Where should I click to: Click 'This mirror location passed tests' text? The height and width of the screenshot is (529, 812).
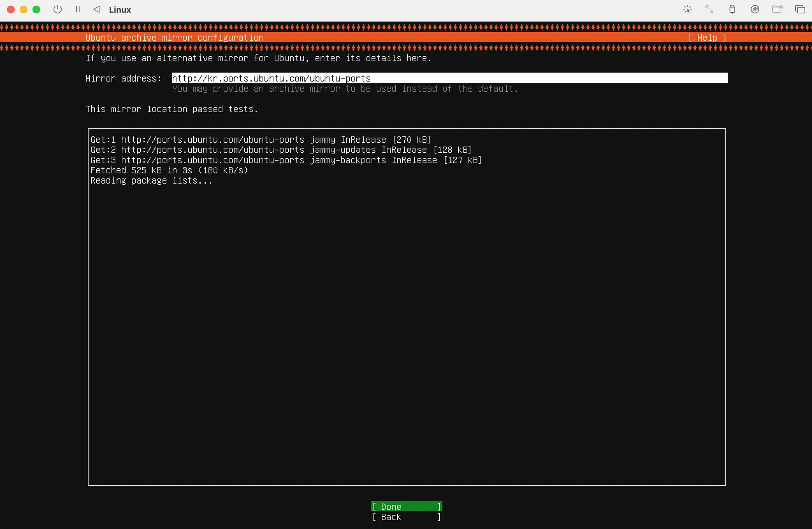pyautogui.click(x=172, y=109)
